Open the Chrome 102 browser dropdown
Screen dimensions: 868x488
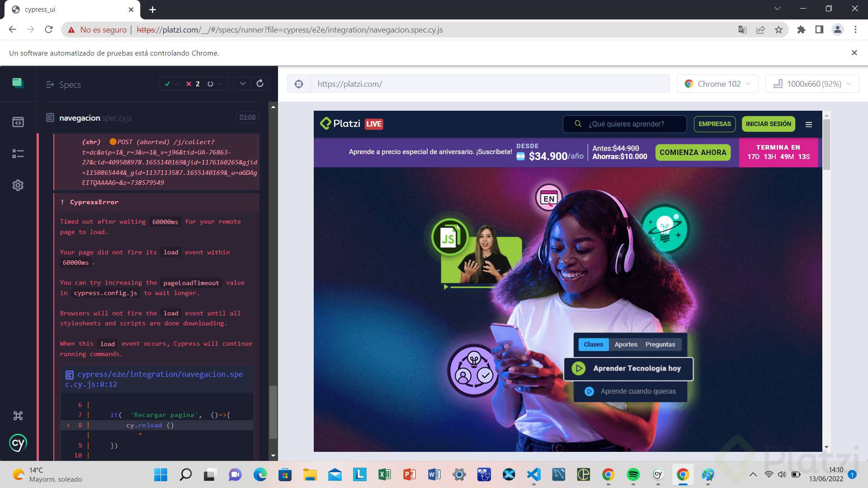click(x=717, y=84)
